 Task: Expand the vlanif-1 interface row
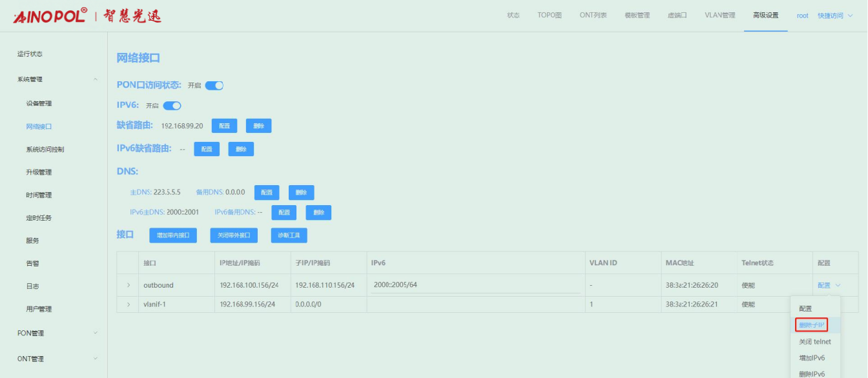(129, 304)
